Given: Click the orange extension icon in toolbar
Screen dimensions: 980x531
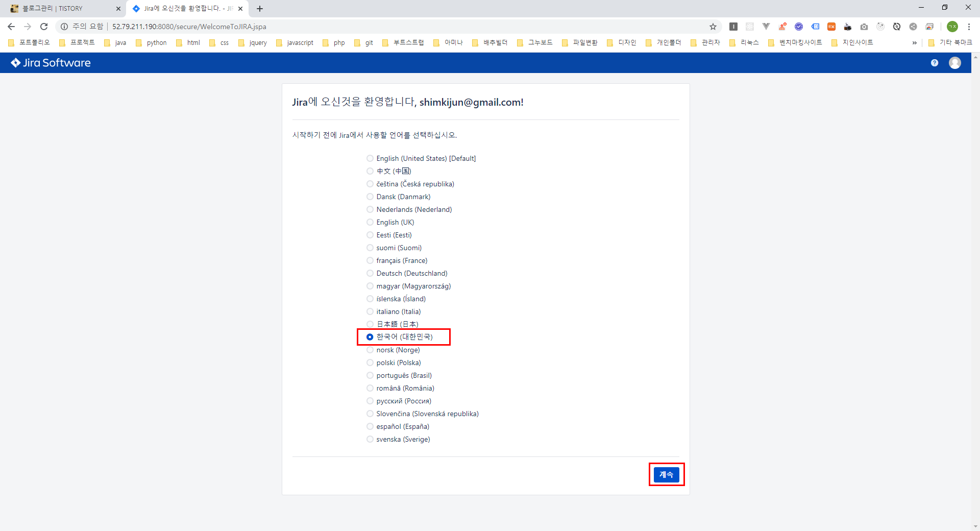Looking at the screenshot, I should coord(831,27).
